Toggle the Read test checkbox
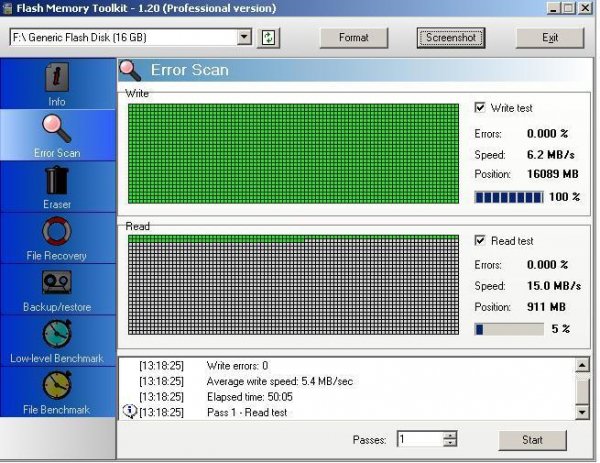This screenshot has width=600, height=463. [x=479, y=240]
